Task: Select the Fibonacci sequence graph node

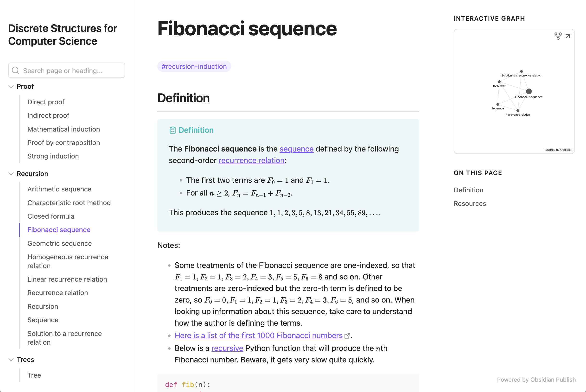Action: tap(529, 91)
